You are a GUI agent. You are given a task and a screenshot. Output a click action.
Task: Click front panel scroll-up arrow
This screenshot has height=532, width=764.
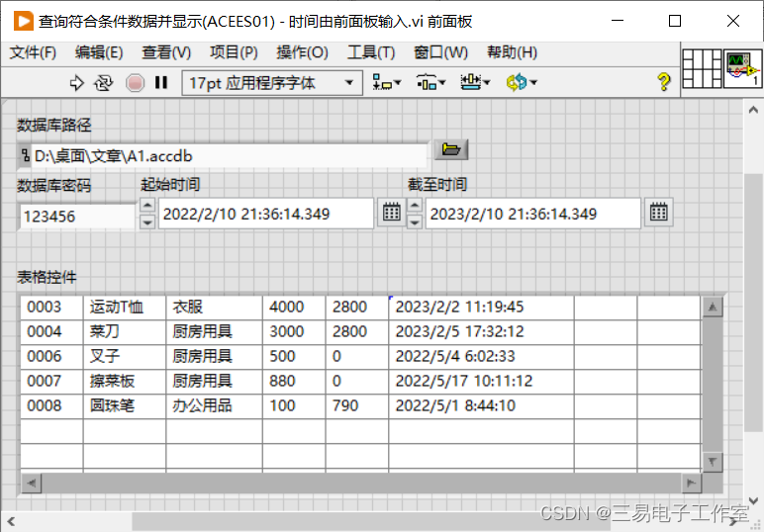click(x=753, y=110)
